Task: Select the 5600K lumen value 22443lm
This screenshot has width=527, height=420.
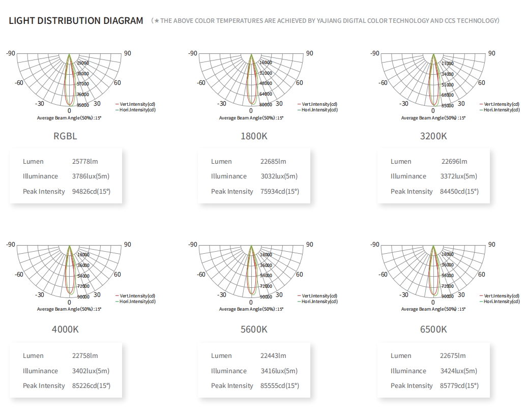Action: (x=273, y=356)
